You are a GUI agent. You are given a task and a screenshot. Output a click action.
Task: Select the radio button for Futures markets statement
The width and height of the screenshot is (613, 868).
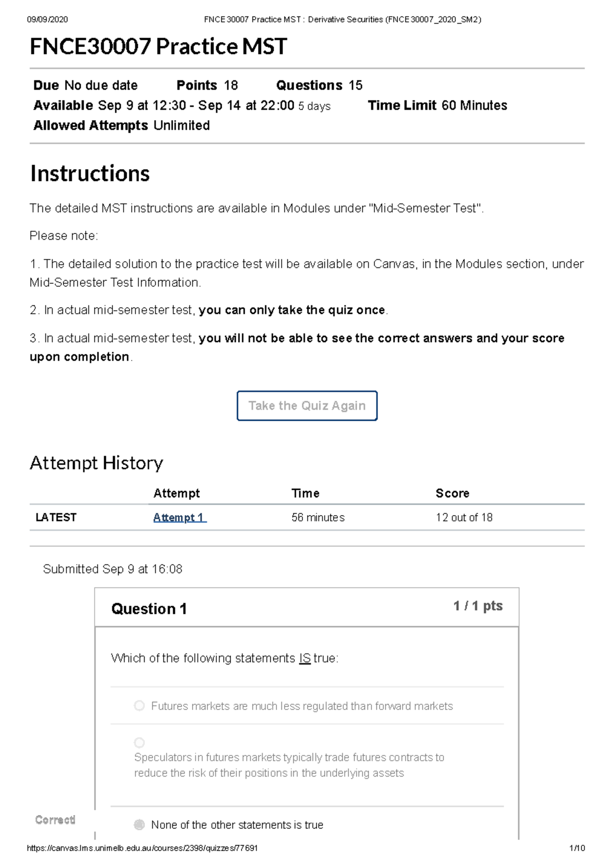click(139, 706)
